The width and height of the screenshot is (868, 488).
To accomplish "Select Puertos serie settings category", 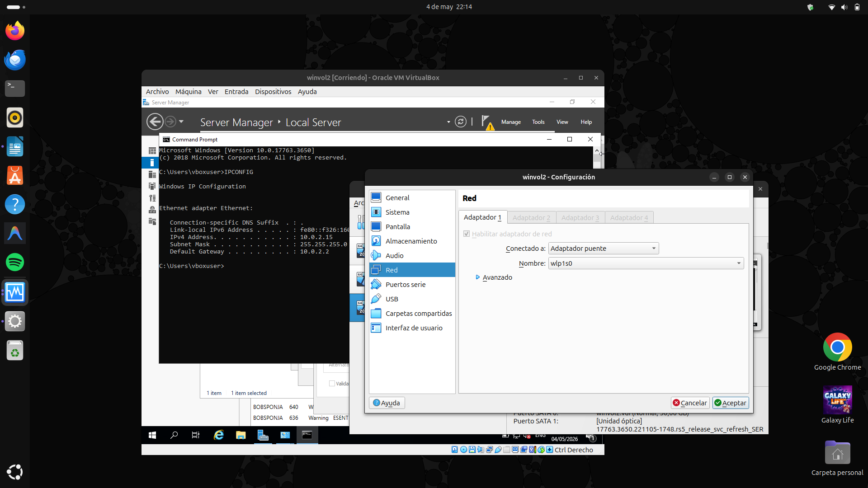I will (x=412, y=284).
